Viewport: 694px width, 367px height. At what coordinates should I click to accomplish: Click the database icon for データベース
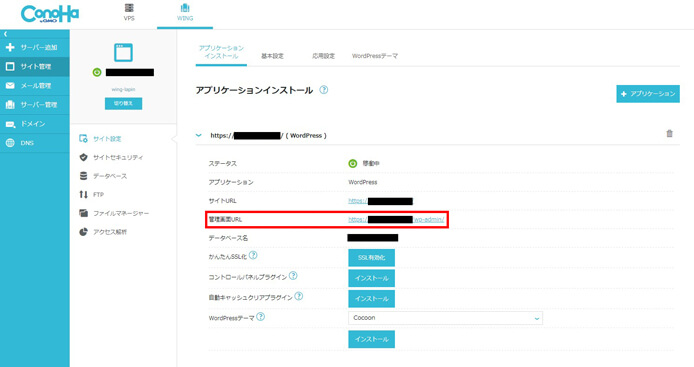coord(83,176)
